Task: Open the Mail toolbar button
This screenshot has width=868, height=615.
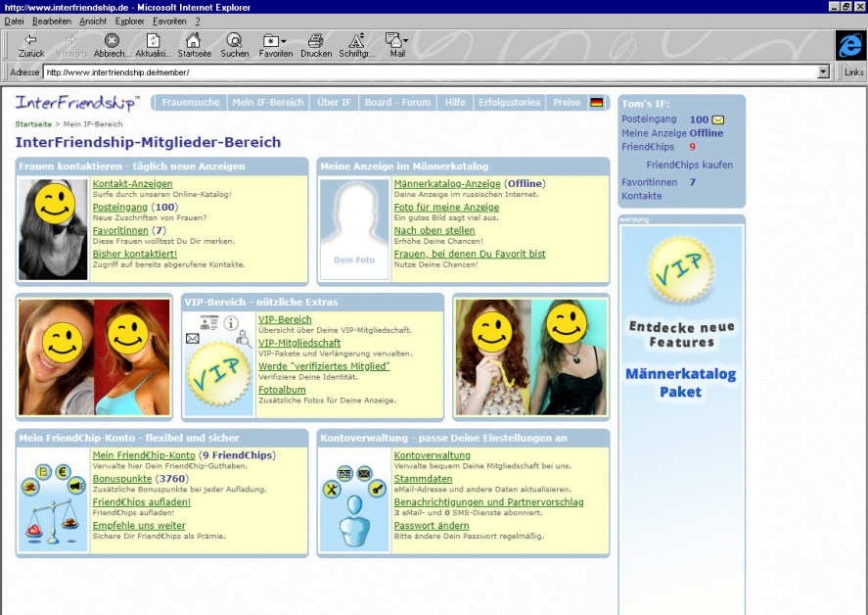Action: 397,45
